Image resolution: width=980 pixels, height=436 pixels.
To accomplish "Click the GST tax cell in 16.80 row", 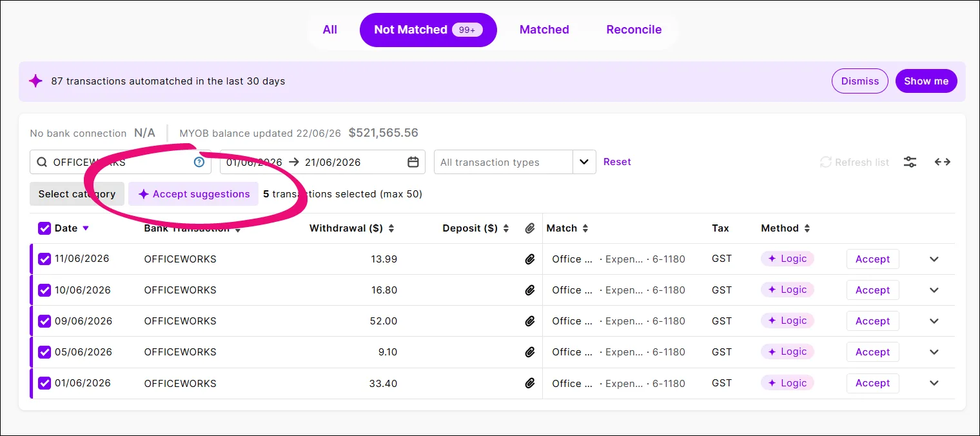I will coord(722,290).
